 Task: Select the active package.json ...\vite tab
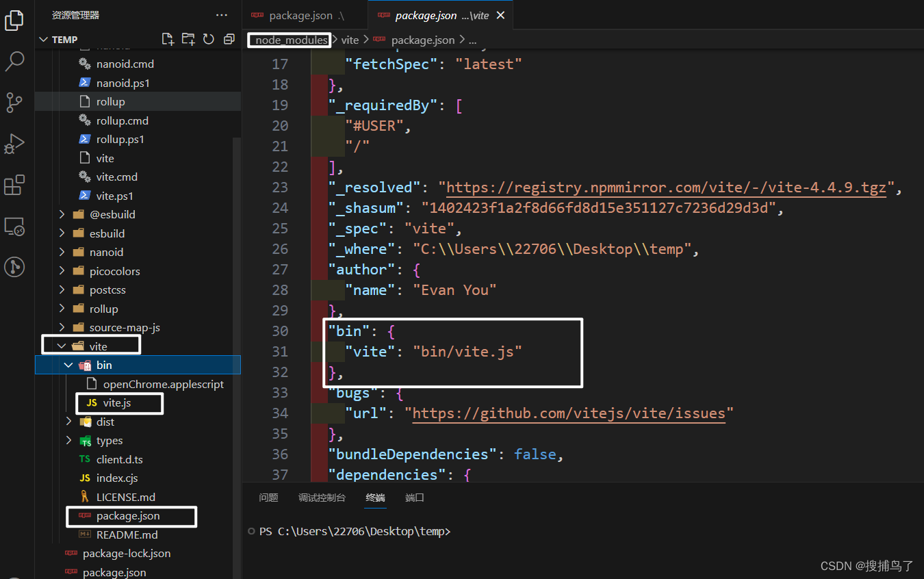(x=441, y=15)
